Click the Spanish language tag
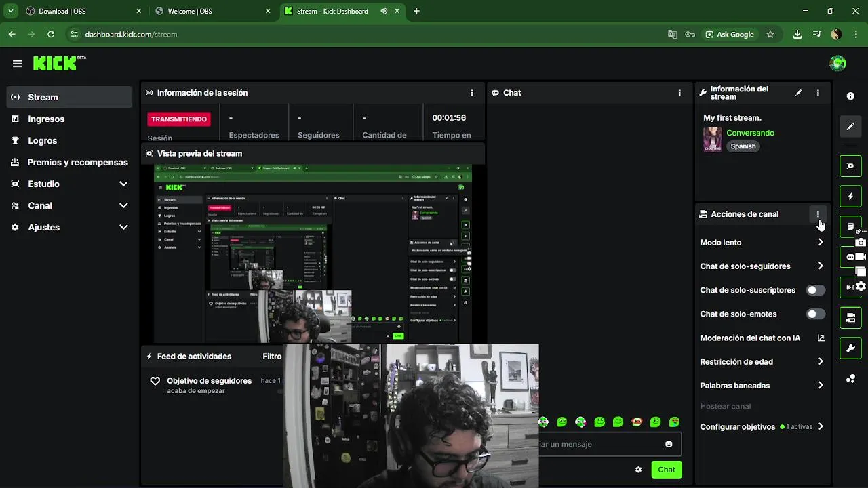 tap(743, 146)
